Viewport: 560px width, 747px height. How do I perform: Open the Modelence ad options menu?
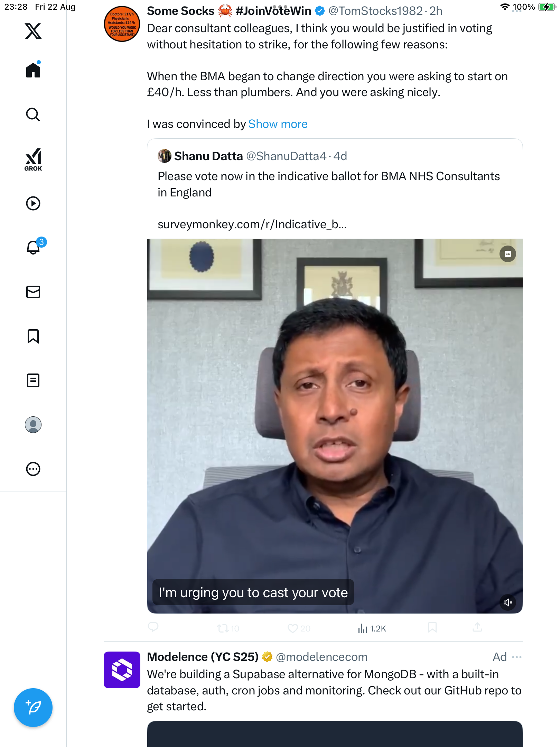[x=517, y=657]
